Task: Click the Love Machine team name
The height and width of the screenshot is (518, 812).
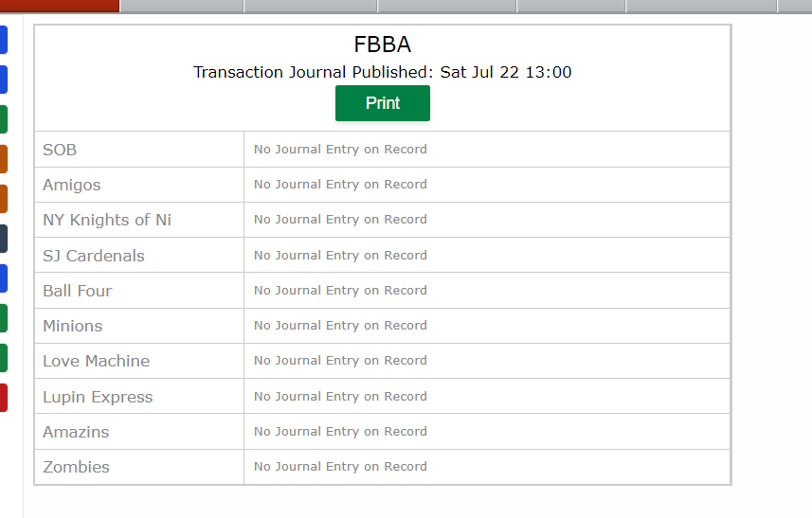Action: pos(97,361)
